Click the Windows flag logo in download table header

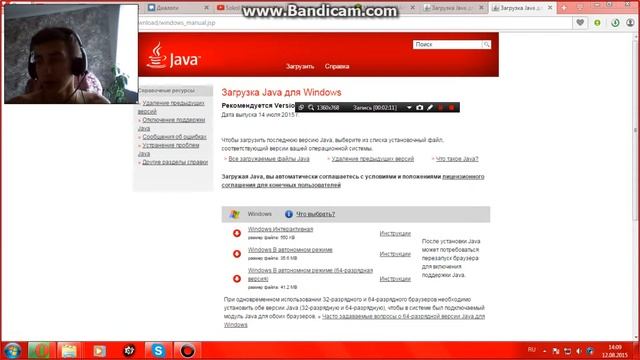click(x=234, y=214)
